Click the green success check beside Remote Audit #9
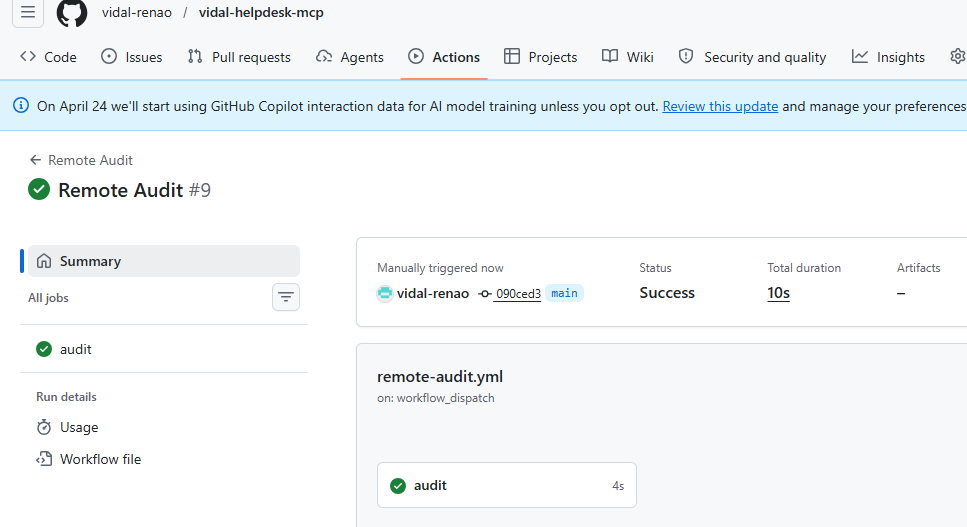The height and width of the screenshot is (527, 967). coord(39,189)
